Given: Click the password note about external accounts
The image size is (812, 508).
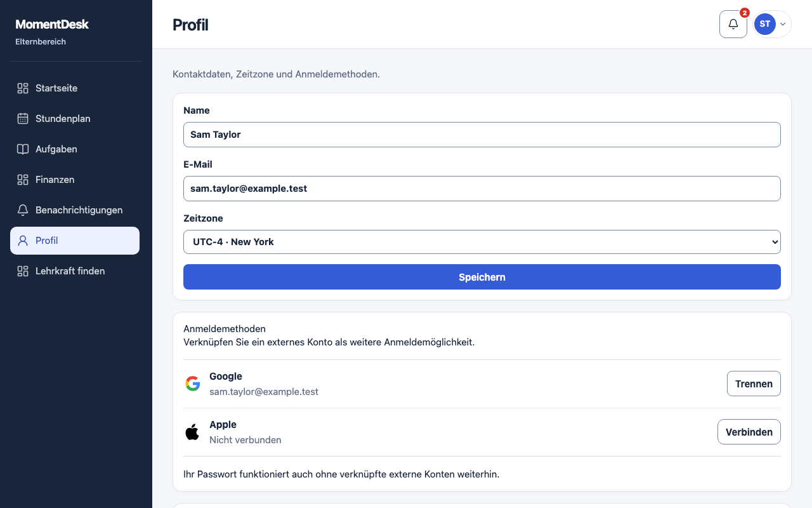Looking at the screenshot, I should click(x=341, y=474).
